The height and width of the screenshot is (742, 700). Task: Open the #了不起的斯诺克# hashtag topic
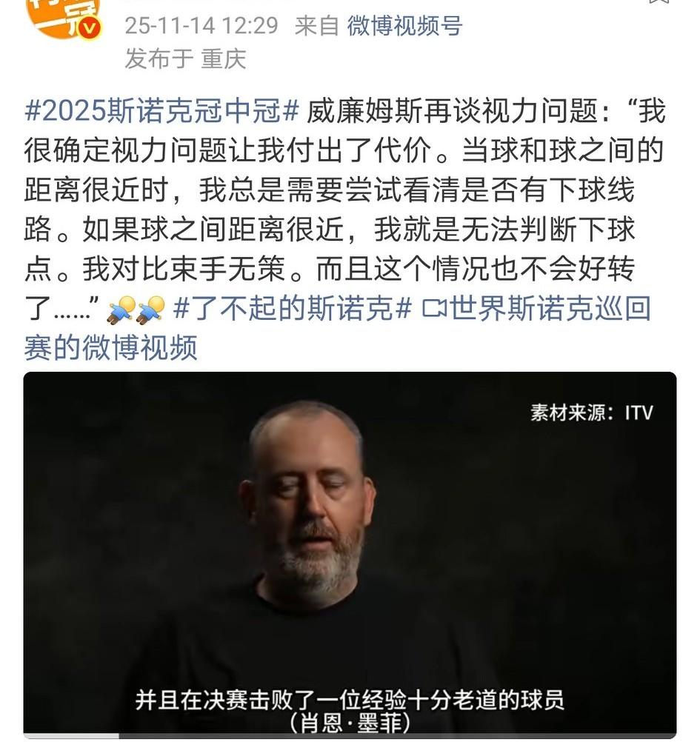[292, 308]
